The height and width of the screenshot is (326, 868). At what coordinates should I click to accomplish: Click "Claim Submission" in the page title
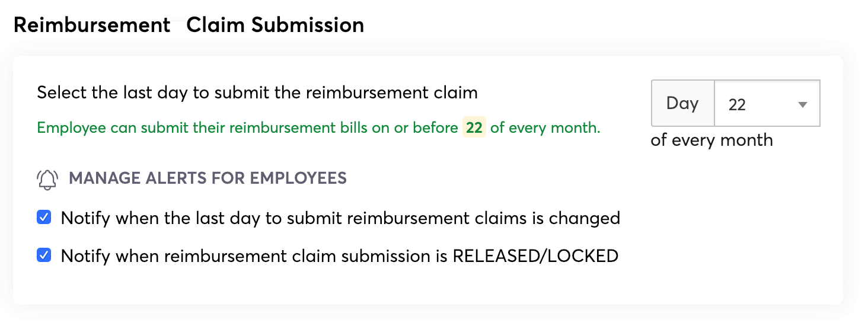[275, 25]
